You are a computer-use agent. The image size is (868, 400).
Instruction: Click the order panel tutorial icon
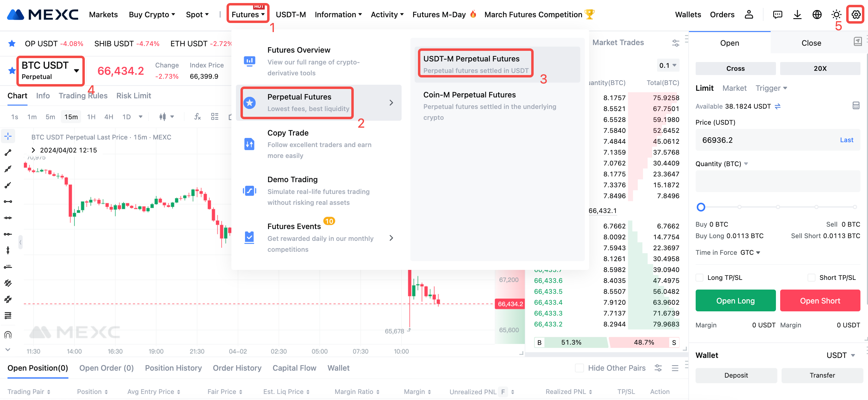(x=858, y=41)
